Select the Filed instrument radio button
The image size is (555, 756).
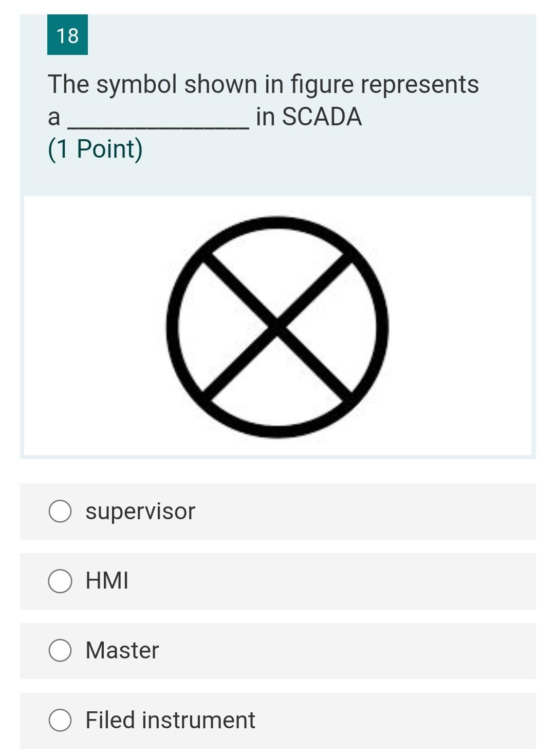pos(60,720)
